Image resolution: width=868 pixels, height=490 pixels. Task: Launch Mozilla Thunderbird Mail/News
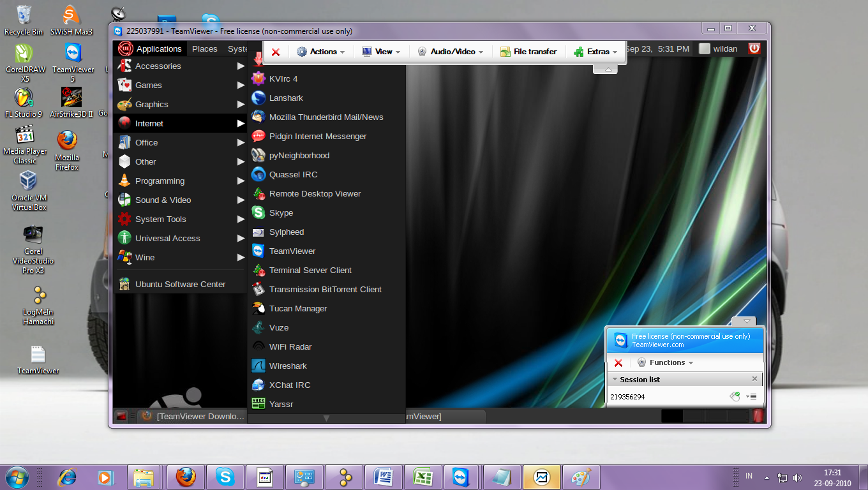click(x=326, y=117)
